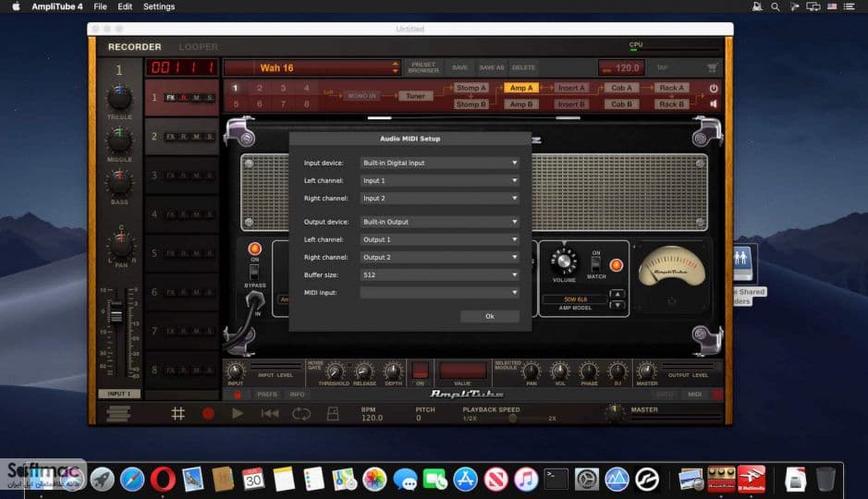Open output Right channel dropdown showing Output 2
Image resolution: width=868 pixels, height=499 pixels.
pos(439,257)
